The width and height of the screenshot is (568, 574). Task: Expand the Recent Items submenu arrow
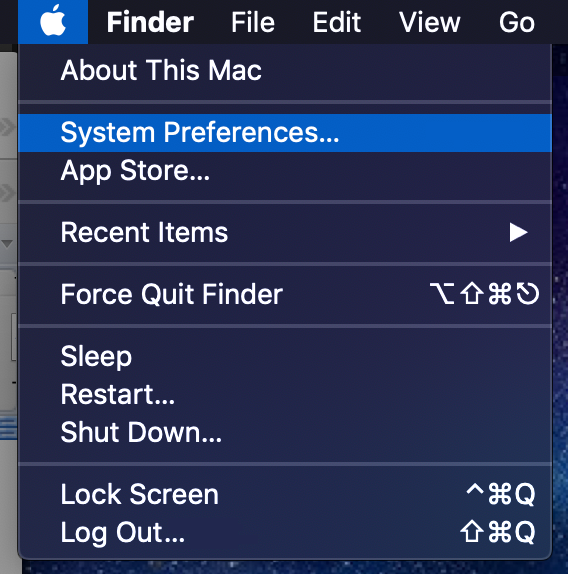518,233
